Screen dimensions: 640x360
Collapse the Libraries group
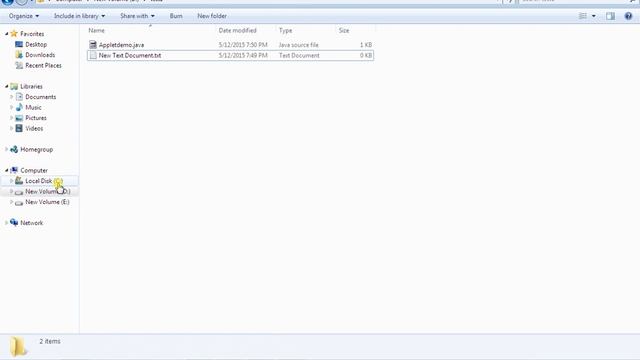pos(7,87)
